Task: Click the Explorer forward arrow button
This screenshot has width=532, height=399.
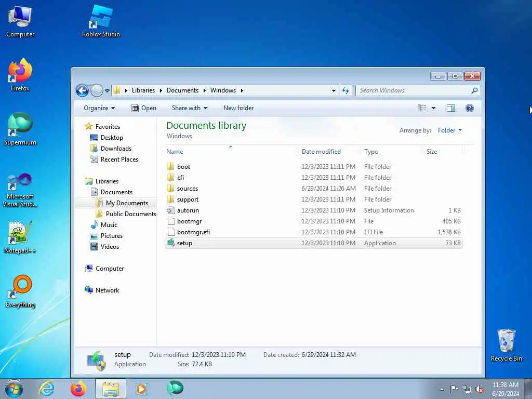Action: (x=97, y=90)
